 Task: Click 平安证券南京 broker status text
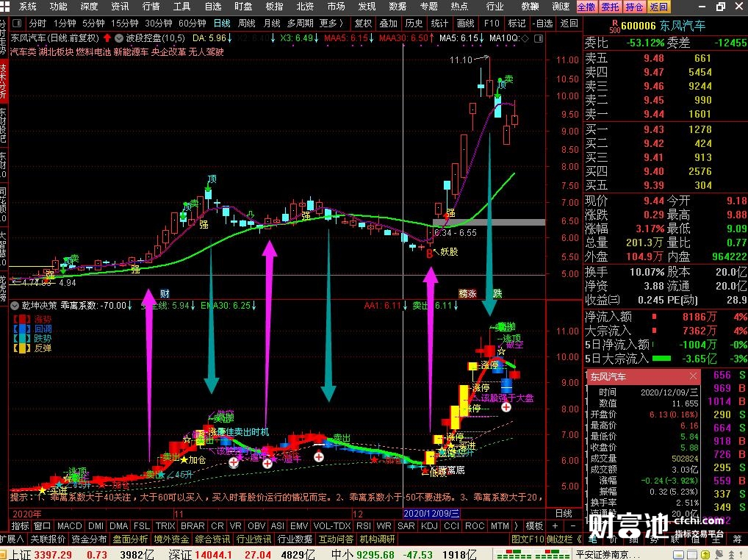click(x=608, y=555)
